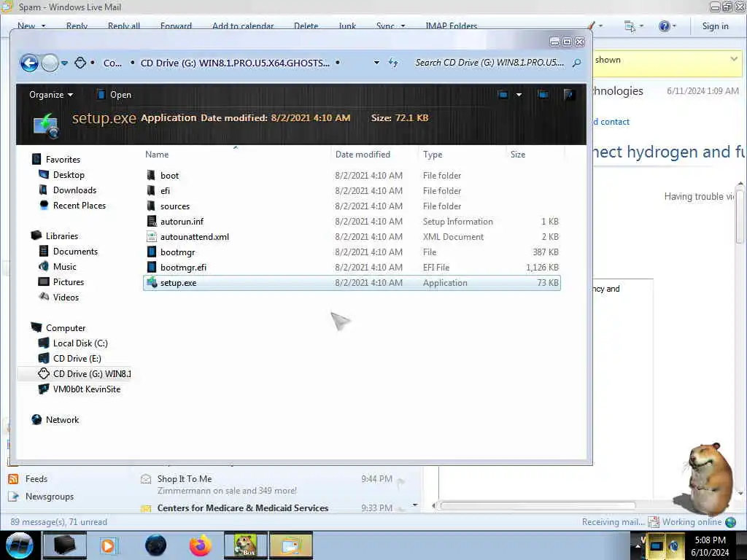Click the Explorer back arrow button
The width and height of the screenshot is (747, 560).
[x=29, y=63]
